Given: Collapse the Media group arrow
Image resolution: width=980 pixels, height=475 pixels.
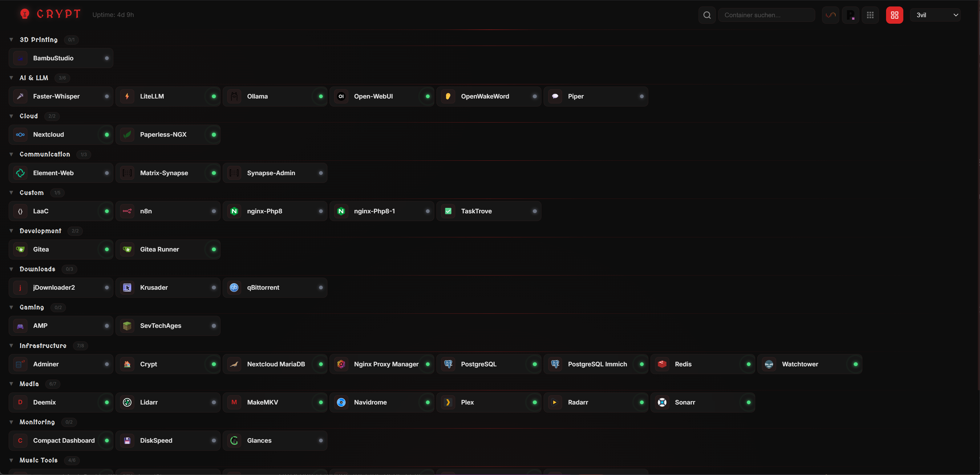Looking at the screenshot, I should click(11, 384).
